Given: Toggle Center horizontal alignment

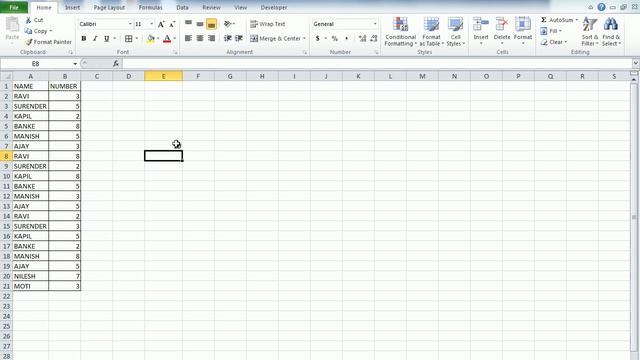Looking at the screenshot, I should pos(200,38).
